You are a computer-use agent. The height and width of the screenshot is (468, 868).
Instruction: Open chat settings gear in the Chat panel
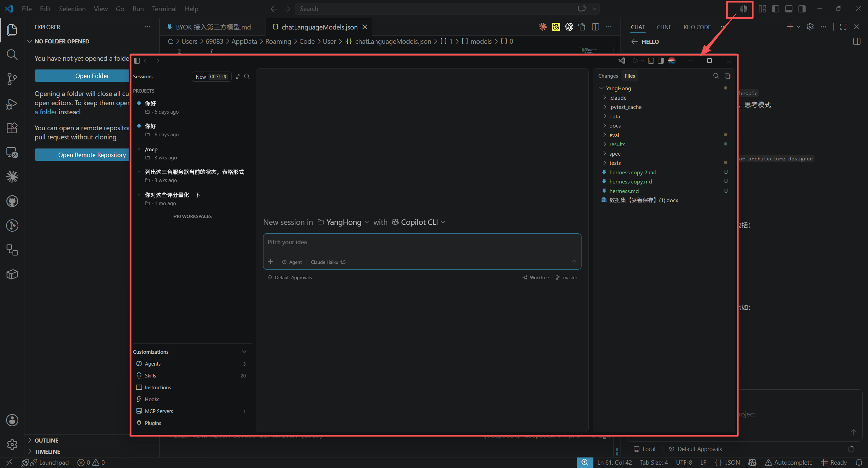click(x=810, y=27)
